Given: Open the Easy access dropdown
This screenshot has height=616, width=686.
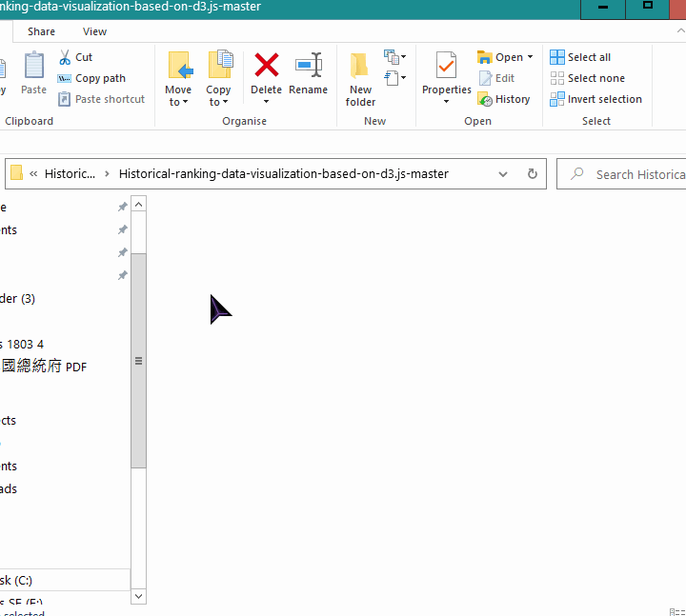Looking at the screenshot, I should pos(395,78).
